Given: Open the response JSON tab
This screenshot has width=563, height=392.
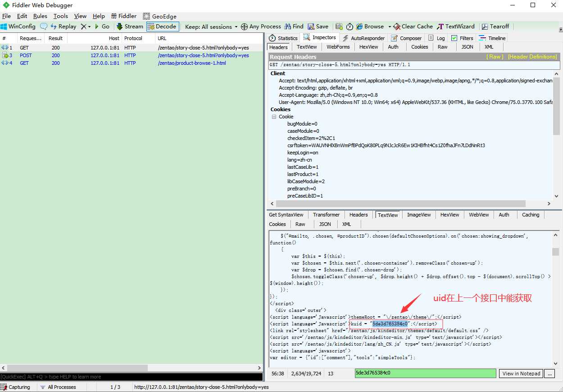Looking at the screenshot, I should point(325,224).
